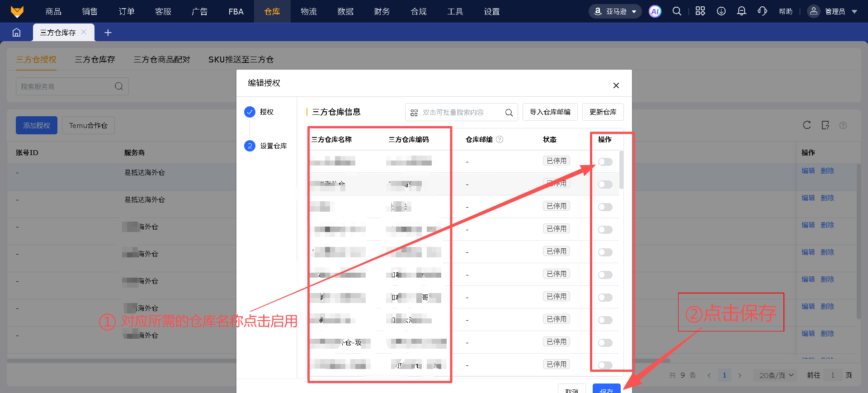Screen dimensions: 868x393
Task: Click the dialog table vertical scrollbar
Action: (622, 170)
